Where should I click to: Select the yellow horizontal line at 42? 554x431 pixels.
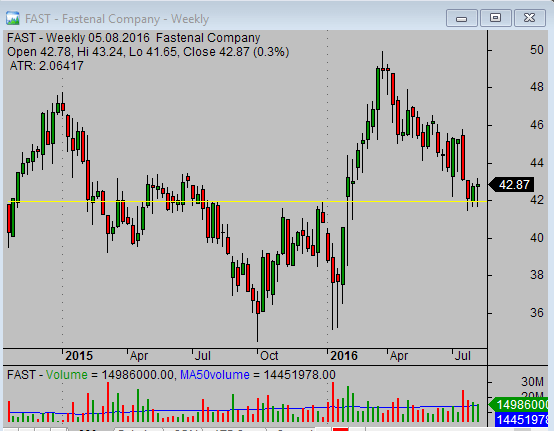pyautogui.click(x=247, y=201)
